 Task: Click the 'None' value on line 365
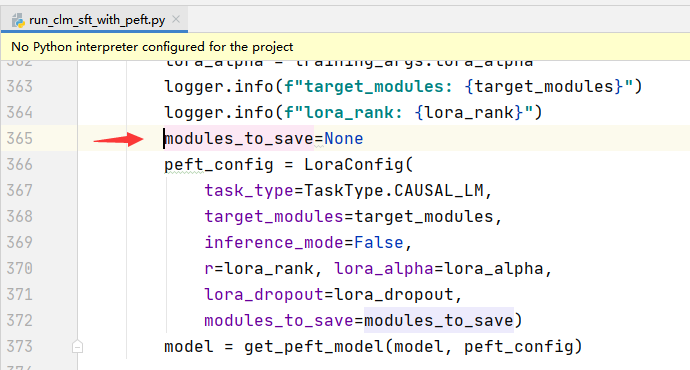click(344, 139)
